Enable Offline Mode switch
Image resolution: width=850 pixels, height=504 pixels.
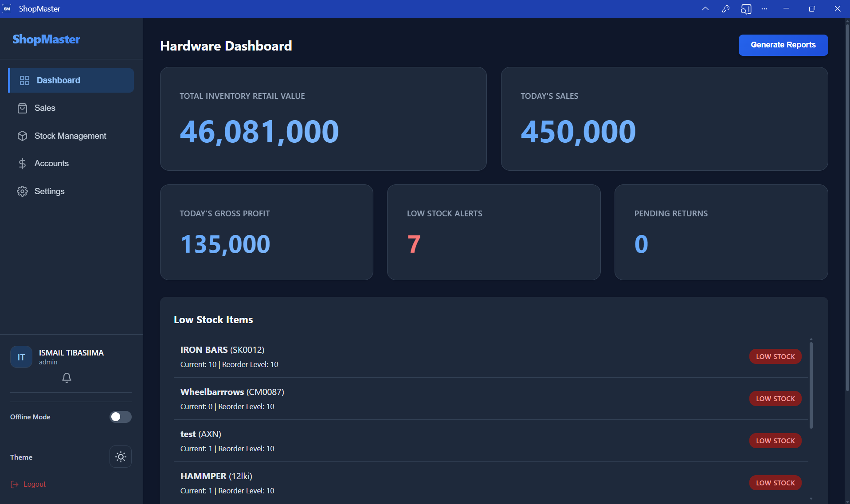[120, 417]
